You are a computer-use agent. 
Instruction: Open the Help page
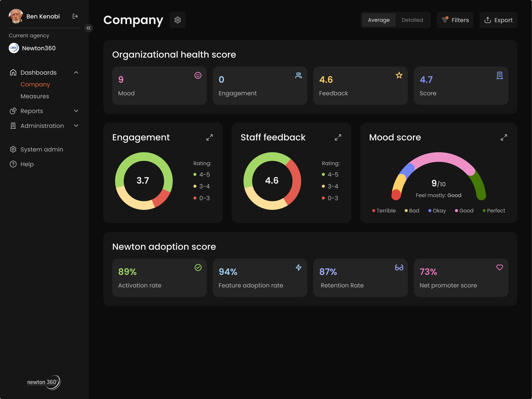pos(22,164)
